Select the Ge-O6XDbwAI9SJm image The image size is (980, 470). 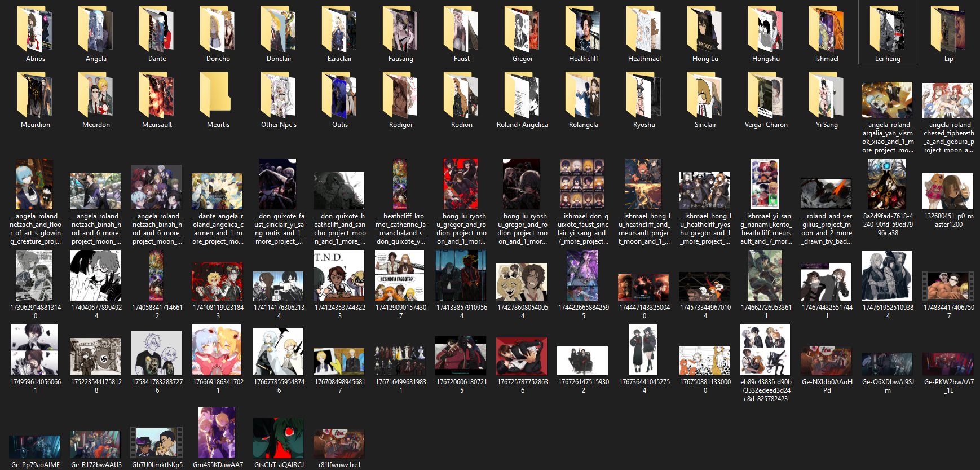pyautogui.click(x=888, y=364)
